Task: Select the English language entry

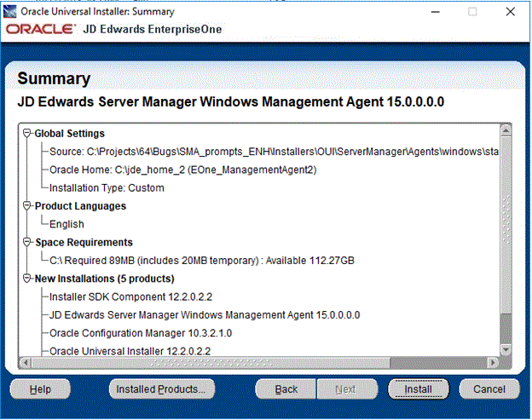Action: coord(66,224)
